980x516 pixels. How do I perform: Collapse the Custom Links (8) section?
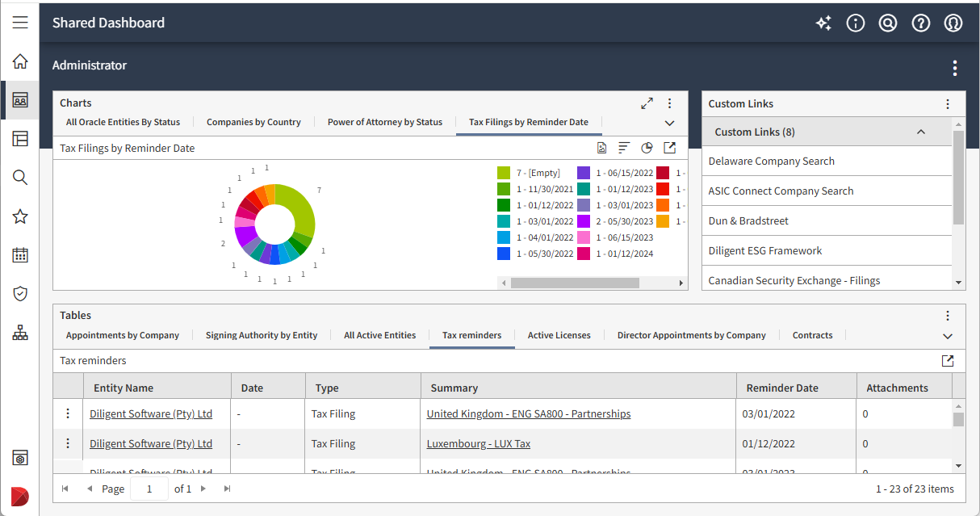click(920, 132)
